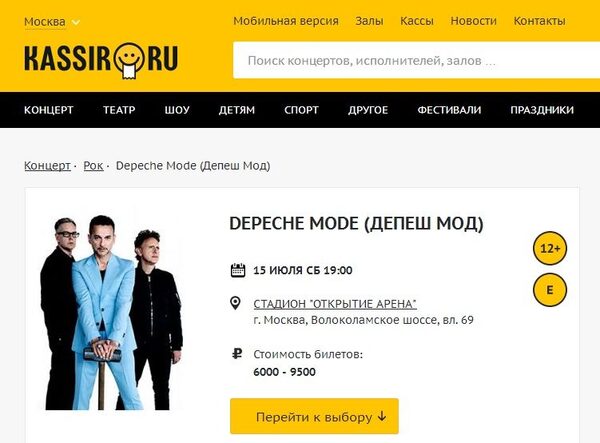Go to Мобильная версия link
Viewport: 600px width, 443px height.
coord(286,21)
